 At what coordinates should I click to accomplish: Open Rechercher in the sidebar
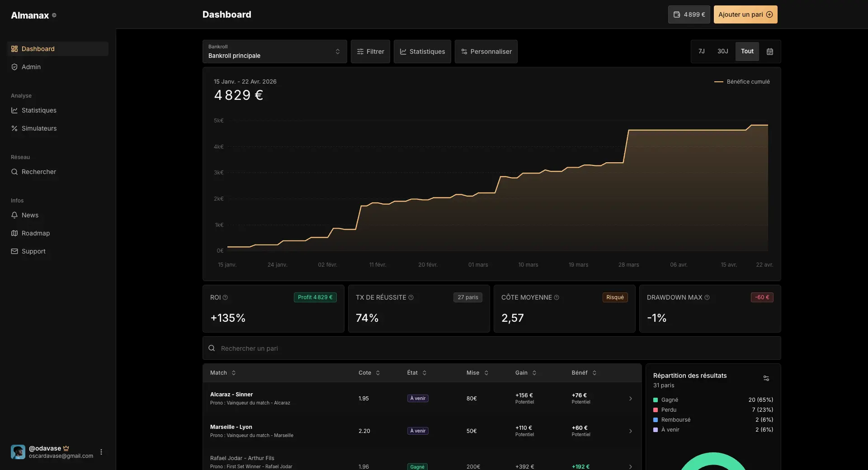(x=57, y=172)
